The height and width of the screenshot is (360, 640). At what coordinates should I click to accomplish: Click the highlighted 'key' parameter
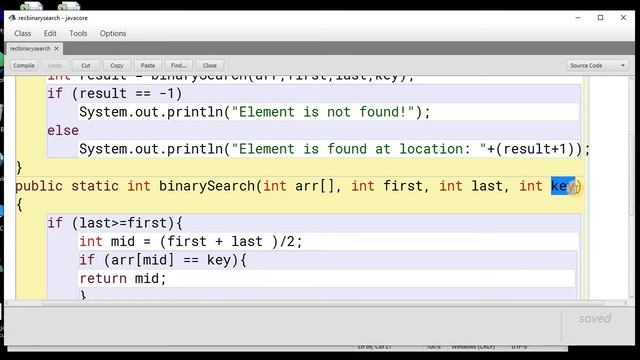click(x=563, y=186)
